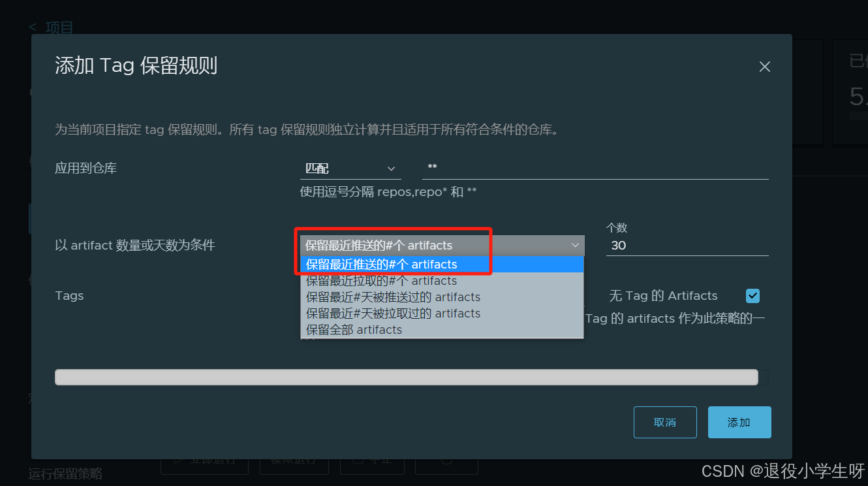The height and width of the screenshot is (486, 868).
Task: Open the < 项目 back link
Action: pyautogui.click(x=52, y=27)
